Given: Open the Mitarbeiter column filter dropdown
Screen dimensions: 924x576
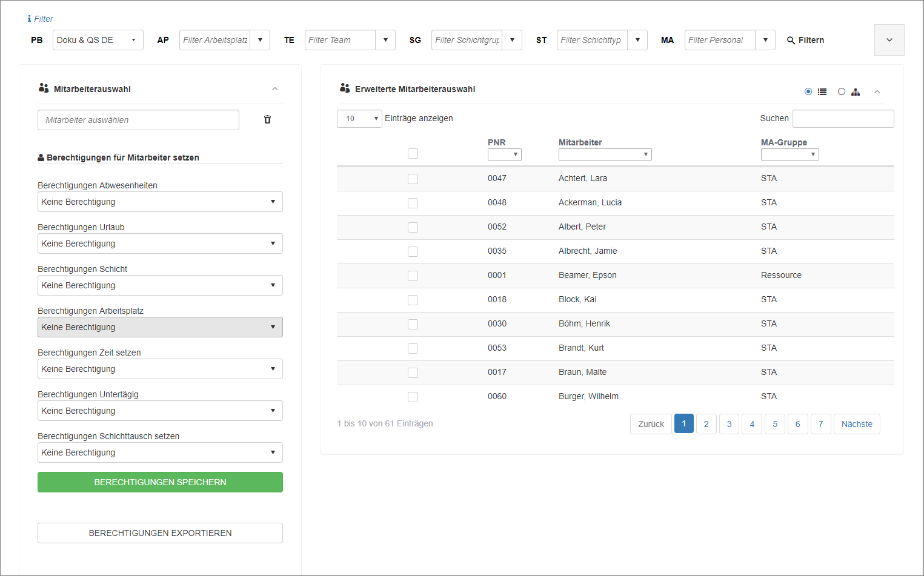Looking at the screenshot, I should click(x=605, y=154).
